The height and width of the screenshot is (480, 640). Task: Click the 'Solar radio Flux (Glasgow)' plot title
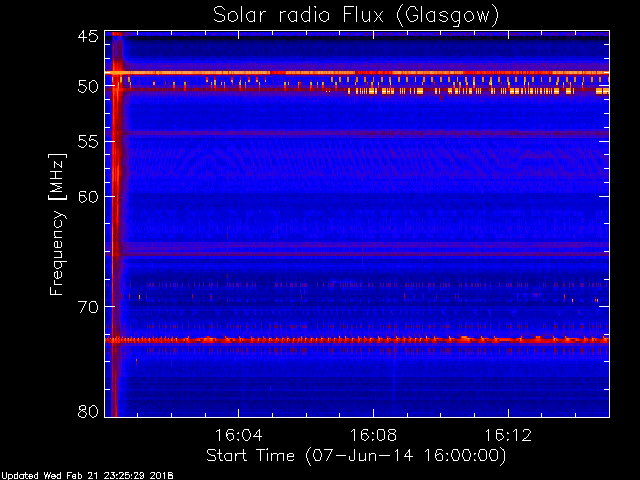coord(356,15)
